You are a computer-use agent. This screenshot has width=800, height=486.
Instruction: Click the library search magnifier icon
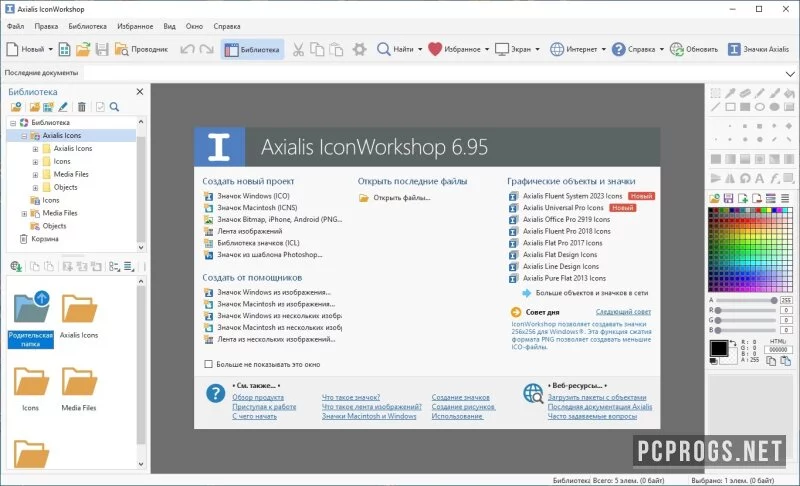[114, 107]
